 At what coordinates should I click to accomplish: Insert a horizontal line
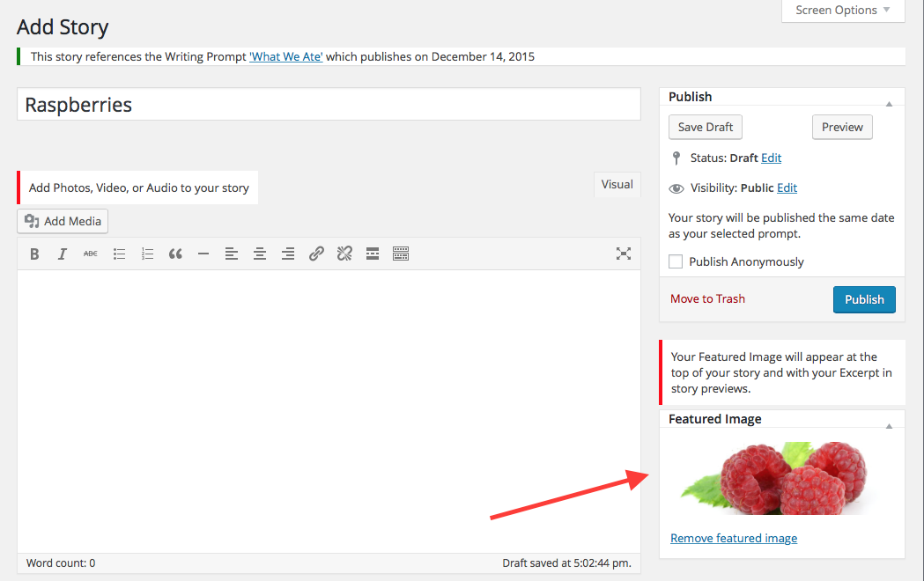[203, 254]
